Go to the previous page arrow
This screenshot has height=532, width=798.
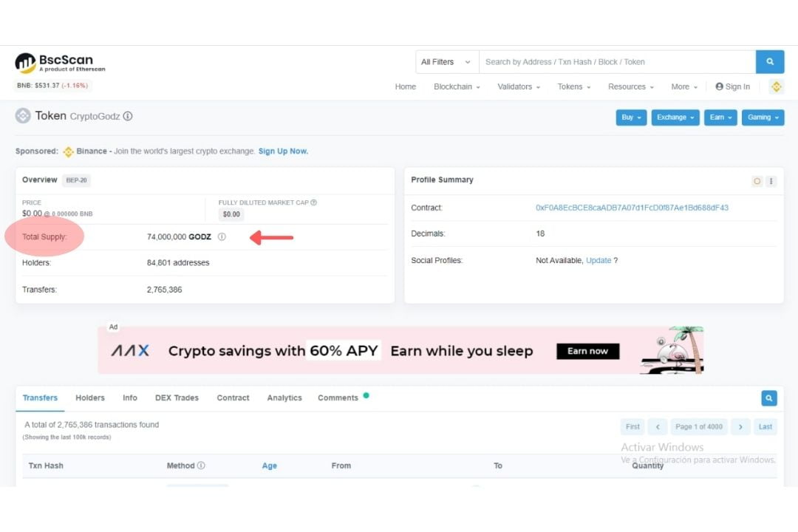click(x=658, y=426)
